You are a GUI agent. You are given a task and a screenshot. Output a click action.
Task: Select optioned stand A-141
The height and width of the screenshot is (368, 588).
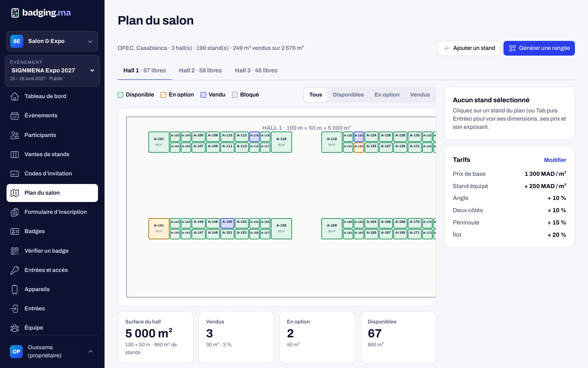[159, 229]
